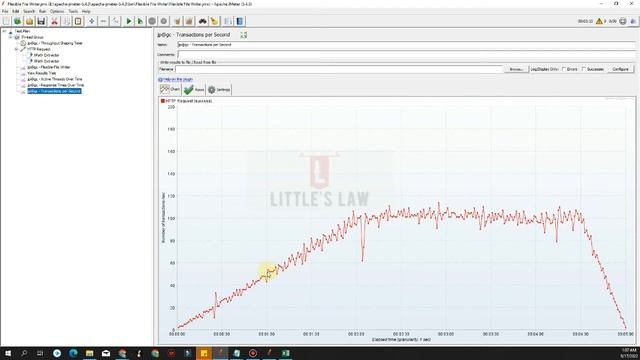Collapse the Thread Group tree node
Screen dimensions: 640x360
pyautogui.click(x=11, y=37)
